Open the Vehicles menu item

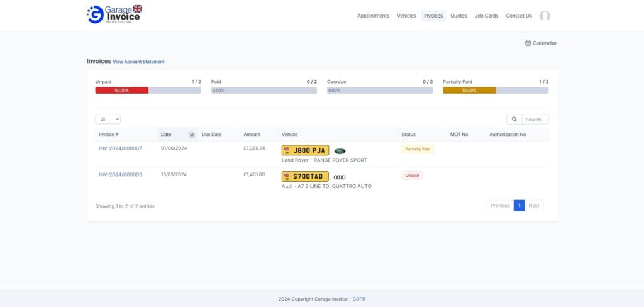(x=406, y=16)
